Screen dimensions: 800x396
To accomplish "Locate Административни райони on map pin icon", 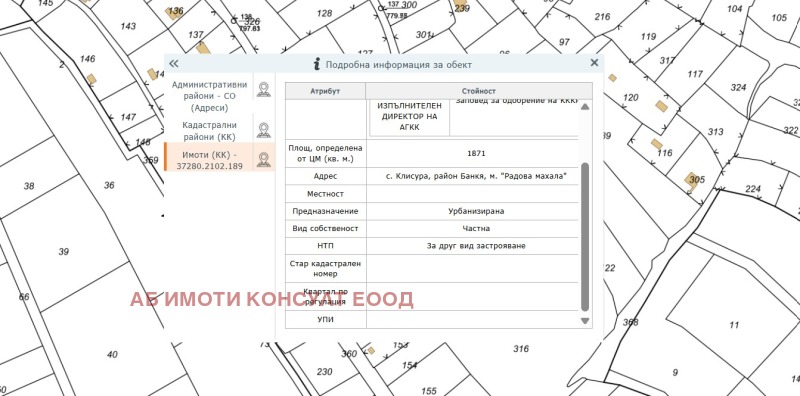I will click(263, 89).
